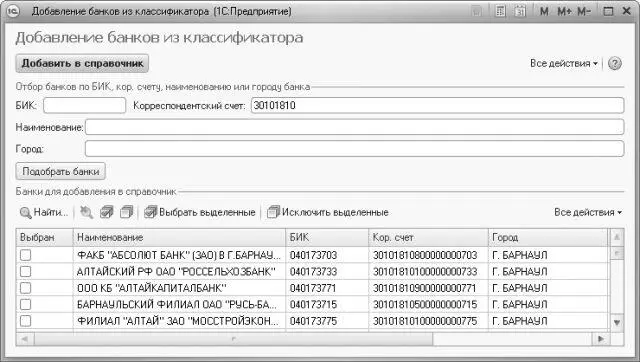Click Исключить выделенные in the toolbar
This screenshot has height=362, width=640.
pos(328,212)
